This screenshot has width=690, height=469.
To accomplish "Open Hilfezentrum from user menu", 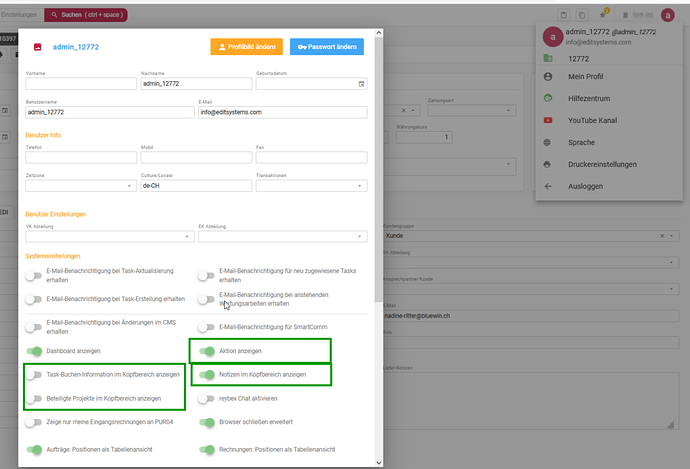I will click(609, 99).
